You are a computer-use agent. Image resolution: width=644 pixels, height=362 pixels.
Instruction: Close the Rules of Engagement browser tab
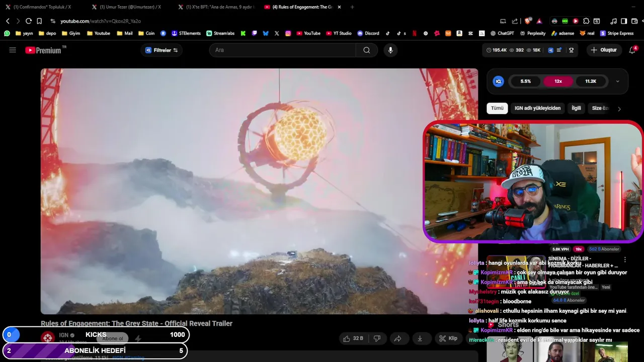tap(340, 7)
